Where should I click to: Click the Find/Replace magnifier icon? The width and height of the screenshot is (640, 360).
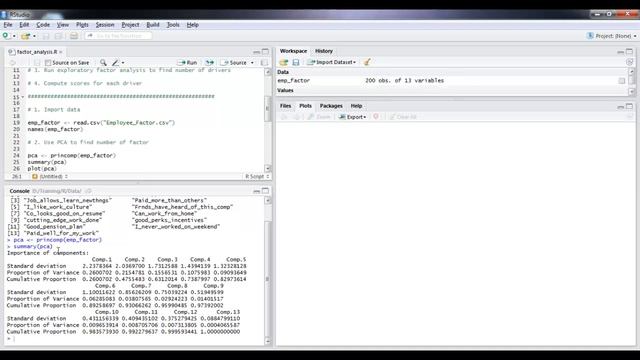coord(103,62)
